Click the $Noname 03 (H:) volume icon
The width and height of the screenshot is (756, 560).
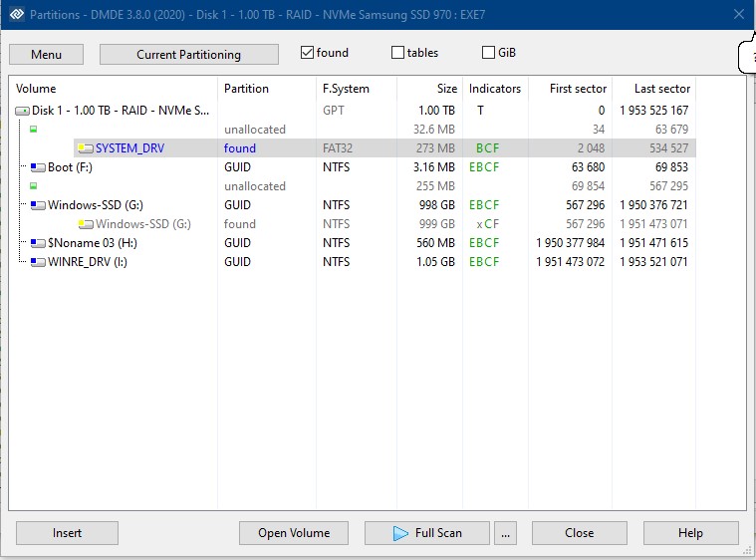[x=38, y=243]
